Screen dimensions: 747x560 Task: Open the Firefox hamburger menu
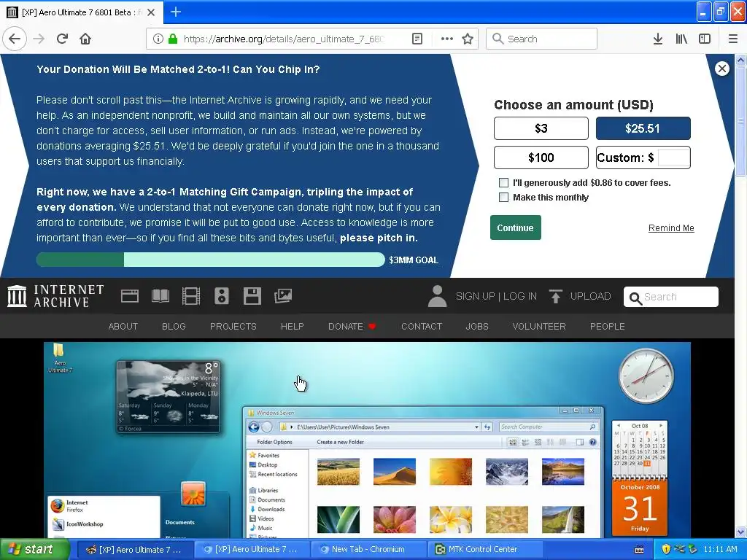coord(732,39)
